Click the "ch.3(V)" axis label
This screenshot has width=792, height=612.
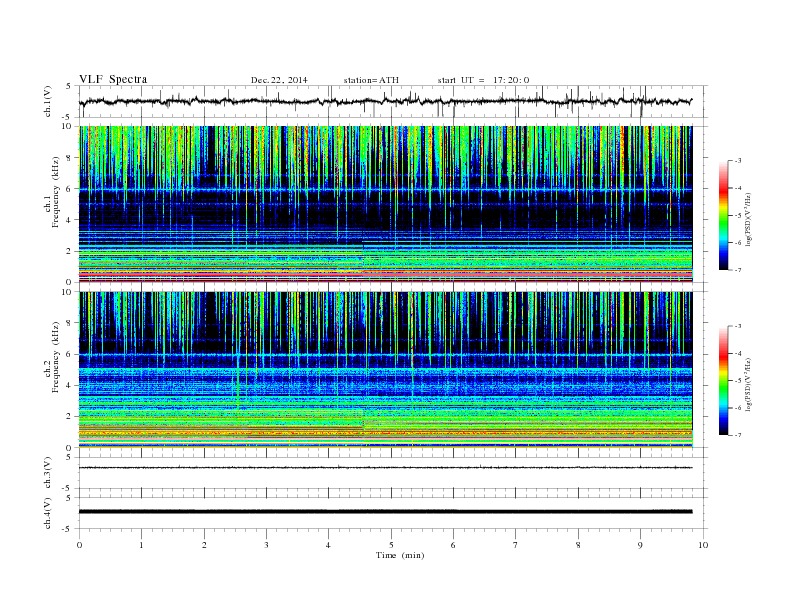coord(48,473)
